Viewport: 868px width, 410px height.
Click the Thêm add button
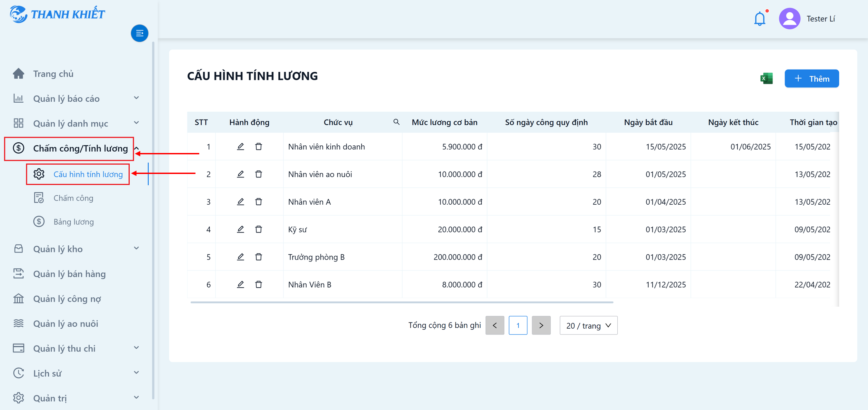811,79
